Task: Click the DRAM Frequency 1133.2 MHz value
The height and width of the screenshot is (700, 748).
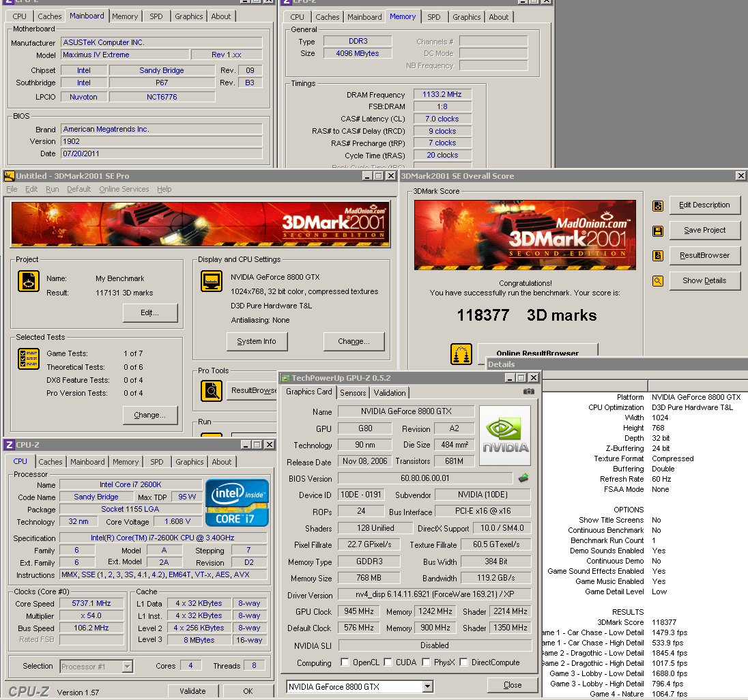Action: point(442,94)
